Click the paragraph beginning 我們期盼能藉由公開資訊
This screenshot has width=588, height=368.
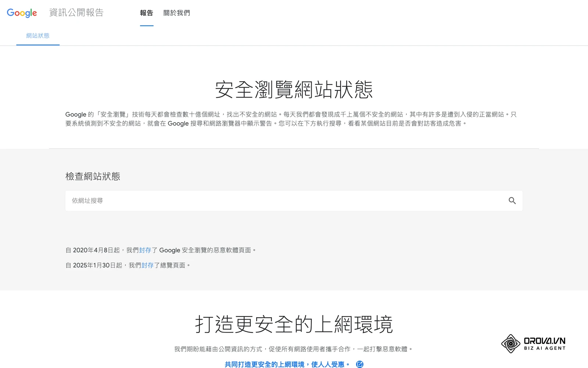click(294, 349)
